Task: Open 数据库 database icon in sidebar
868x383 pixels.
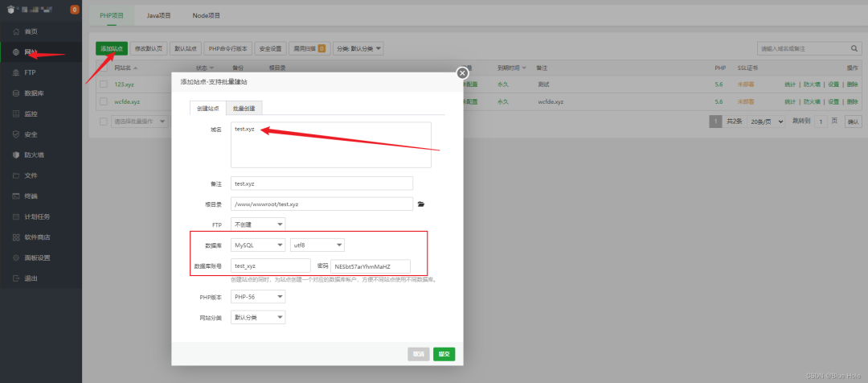Action: coord(16,93)
